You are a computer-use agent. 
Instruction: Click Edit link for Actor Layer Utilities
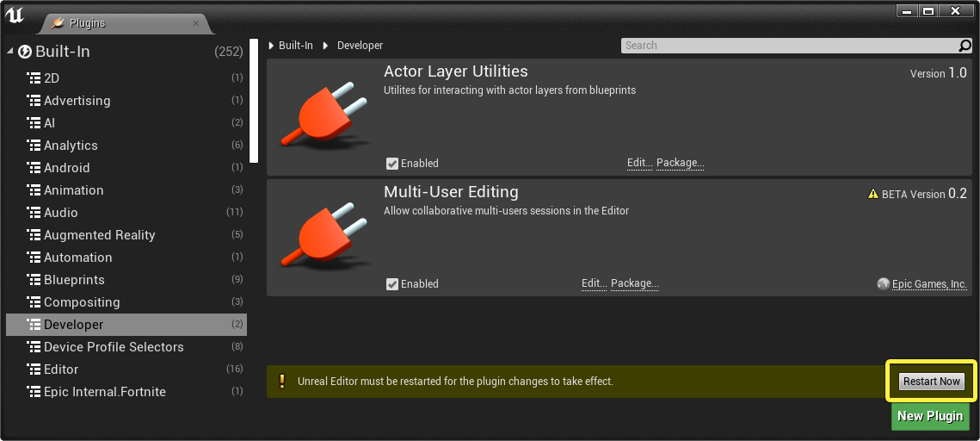point(640,164)
